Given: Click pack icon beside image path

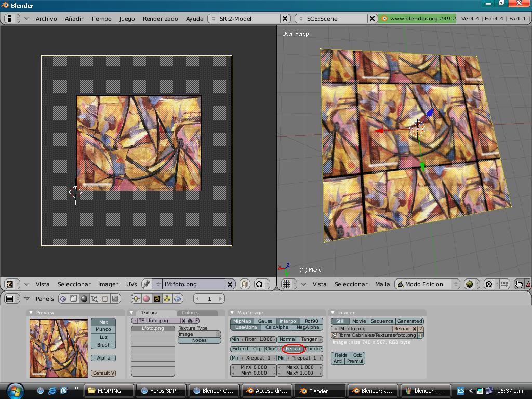Looking at the screenshot, I should tap(421, 335).
